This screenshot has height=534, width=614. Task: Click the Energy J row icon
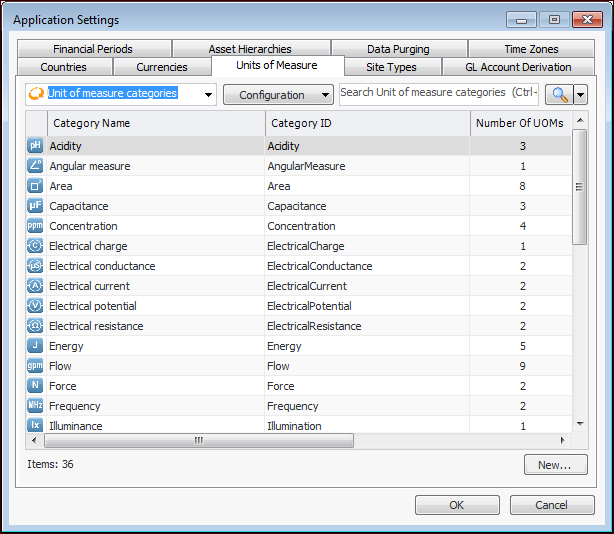[35, 346]
